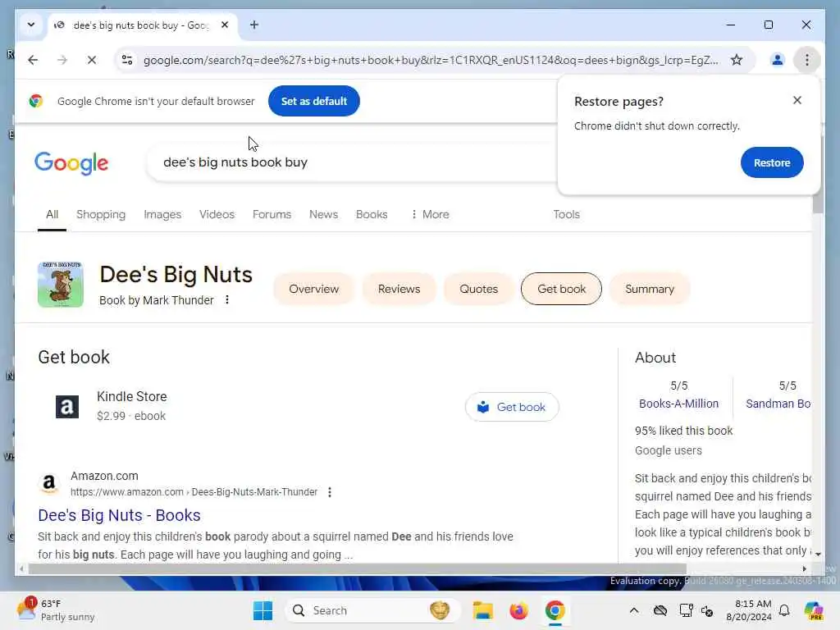This screenshot has height=630, width=840.
Task: Click the scroll-down arrow of vertical scrollbar
Action: point(818,554)
